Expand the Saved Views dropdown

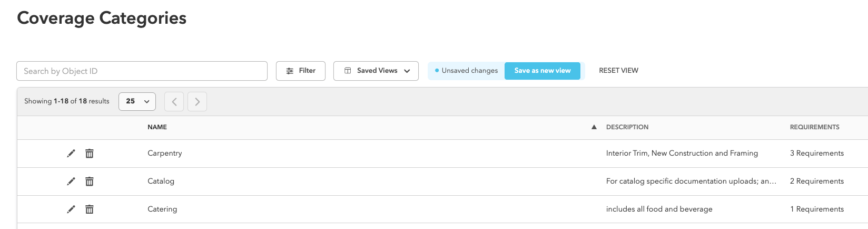[x=376, y=71]
